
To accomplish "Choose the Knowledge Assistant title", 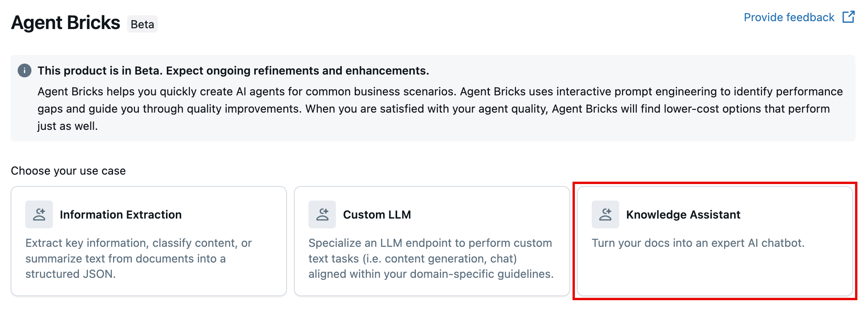I will pos(683,215).
